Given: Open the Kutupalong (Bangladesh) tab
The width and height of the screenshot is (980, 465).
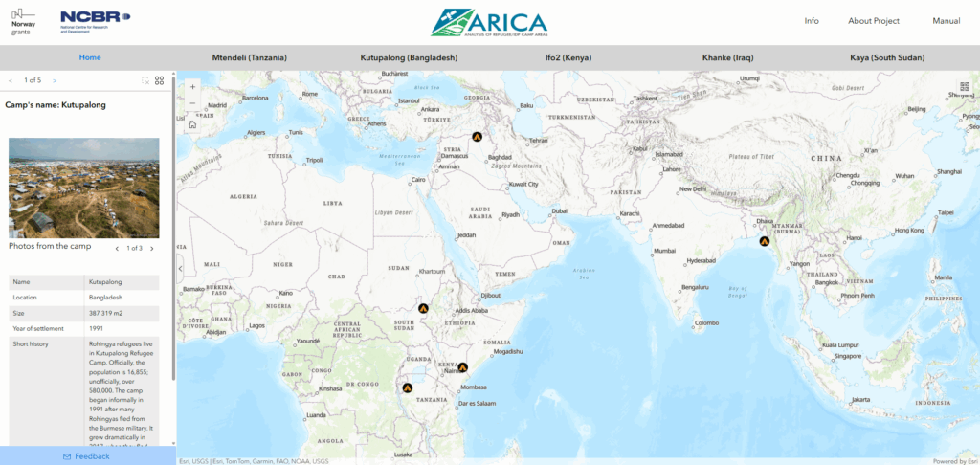Looking at the screenshot, I should click(x=409, y=57).
